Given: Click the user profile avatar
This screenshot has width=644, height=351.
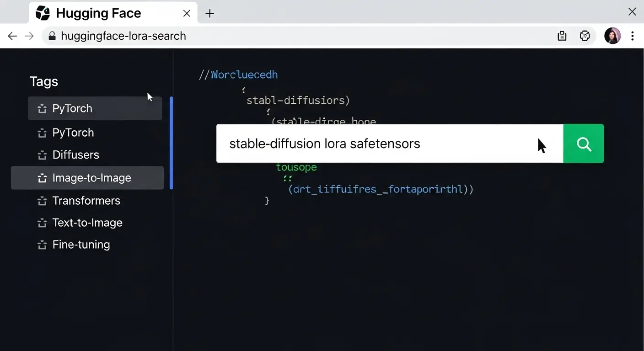Looking at the screenshot, I should tap(612, 36).
